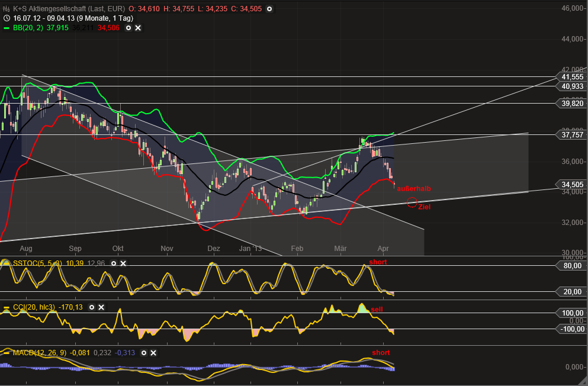The image size is (588, 386).
Task: Click the 37,757 price level tag
Action: click(571, 134)
